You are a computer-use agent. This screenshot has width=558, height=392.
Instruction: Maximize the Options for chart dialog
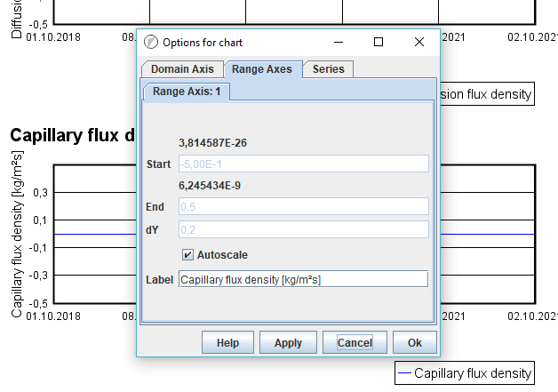click(x=379, y=42)
